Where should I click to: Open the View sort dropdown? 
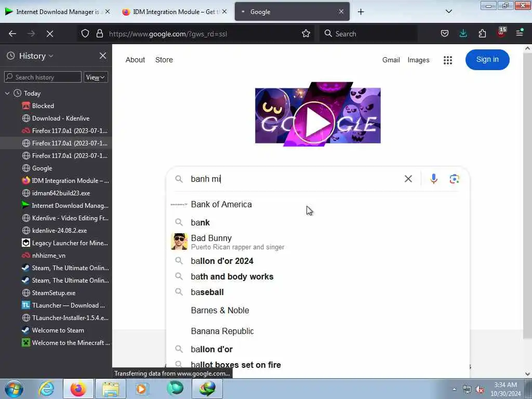[x=96, y=77]
